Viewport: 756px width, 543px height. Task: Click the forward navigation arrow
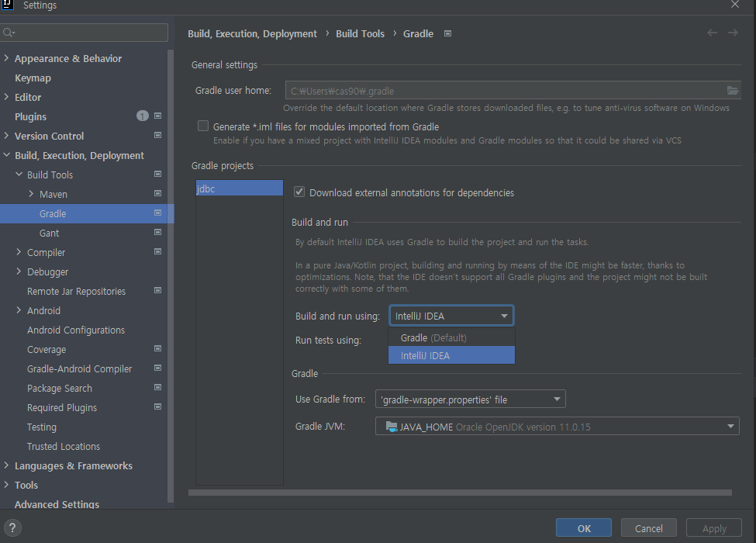(x=733, y=33)
